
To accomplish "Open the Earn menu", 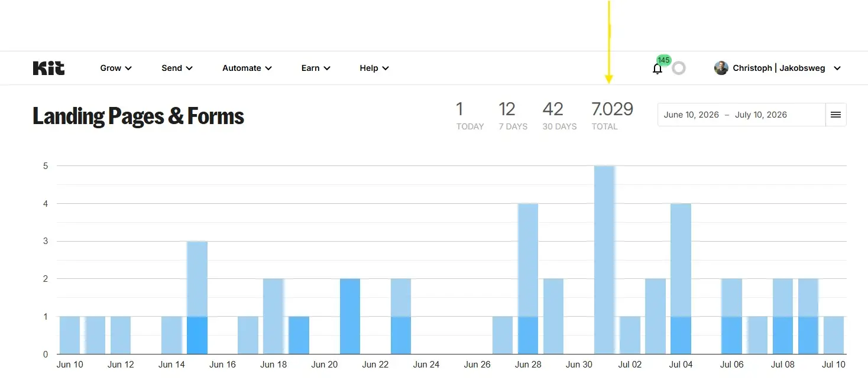I will pos(316,68).
